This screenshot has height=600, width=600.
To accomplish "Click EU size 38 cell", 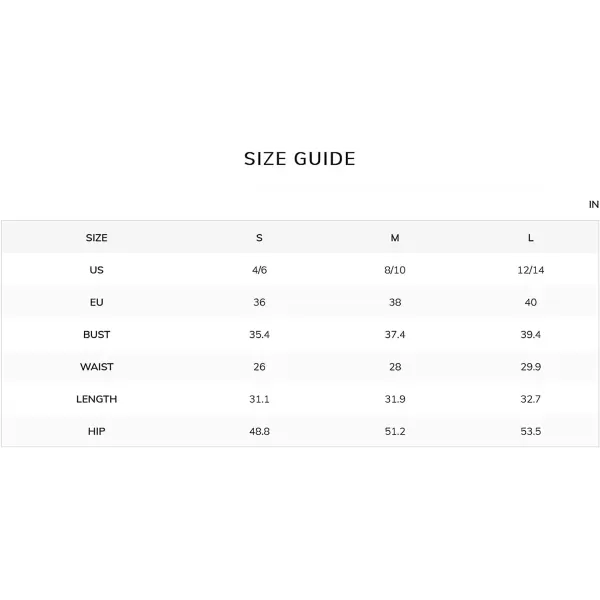I will (395, 302).
